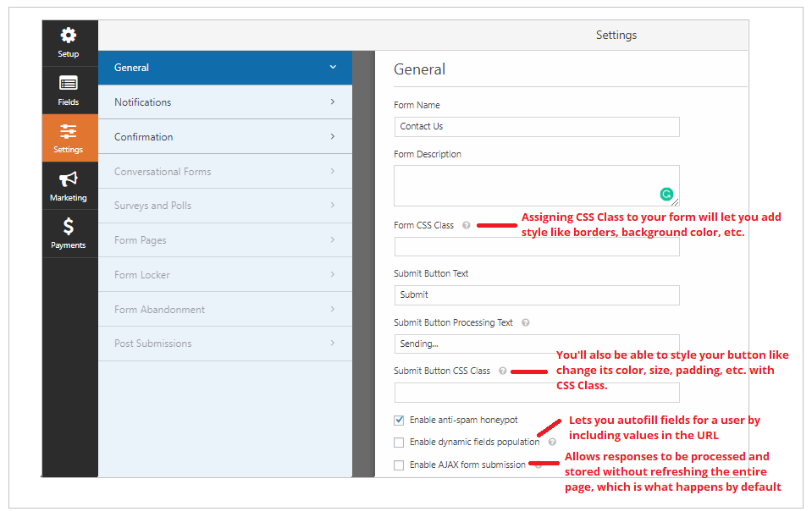This screenshot has width=812, height=517.
Task: Open the Payments dollar icon
Action: 69,227
